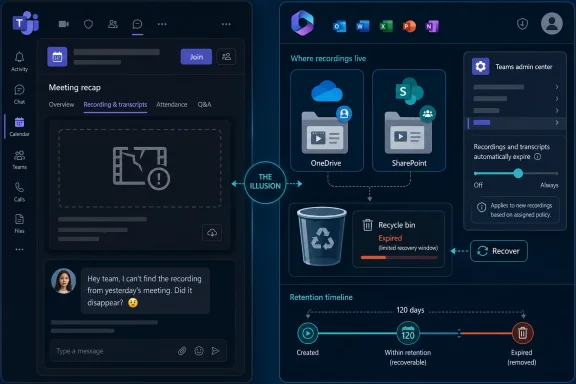Open the video camera icon in Teams top bar
576x384 pixels.
(x=64, y=24)
